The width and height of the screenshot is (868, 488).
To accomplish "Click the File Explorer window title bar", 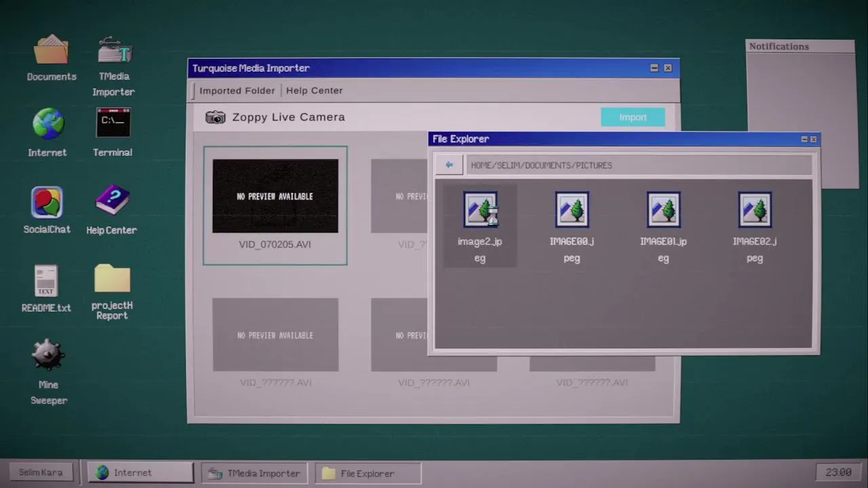I will (624, 139).
